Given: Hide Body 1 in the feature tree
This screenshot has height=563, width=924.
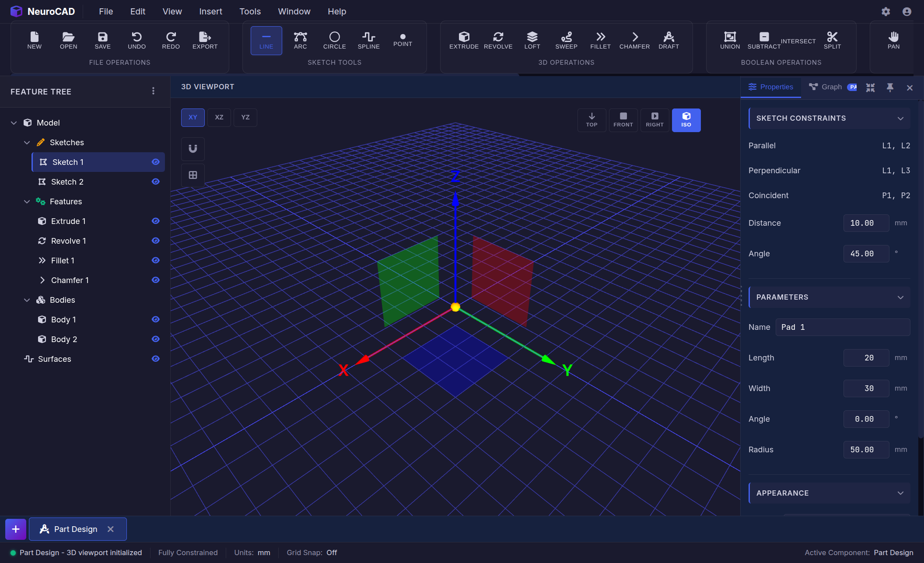Looking at the screenshot, I should click(156, 319).
